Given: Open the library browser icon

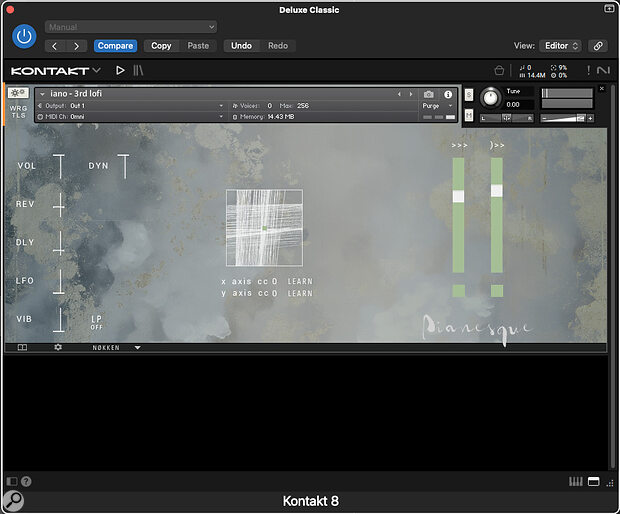Looking at the screenshot, I should click(138, 71).
